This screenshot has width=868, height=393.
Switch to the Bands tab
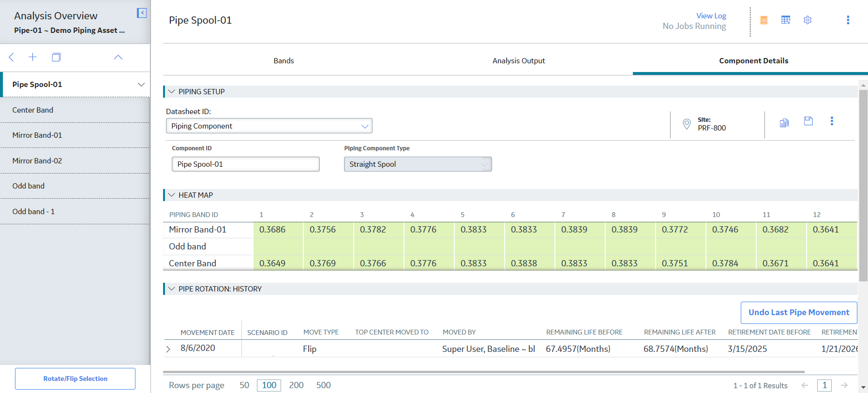click(284, 61)
